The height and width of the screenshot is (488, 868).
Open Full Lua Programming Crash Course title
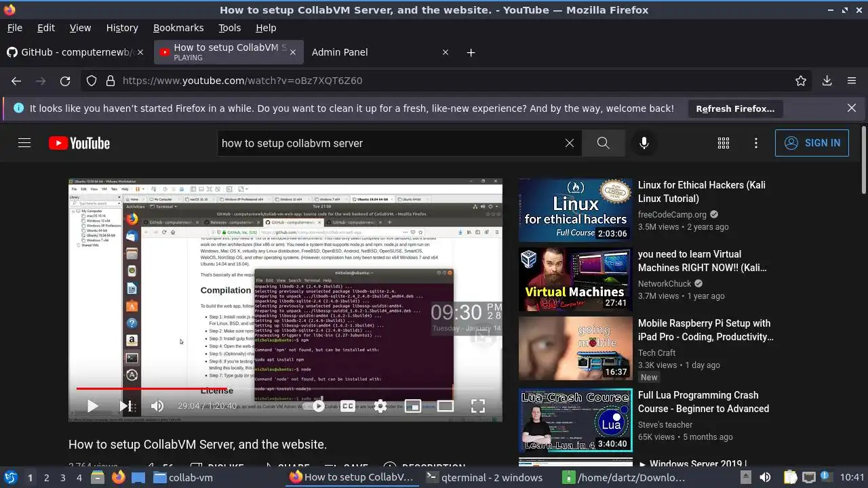703,402
